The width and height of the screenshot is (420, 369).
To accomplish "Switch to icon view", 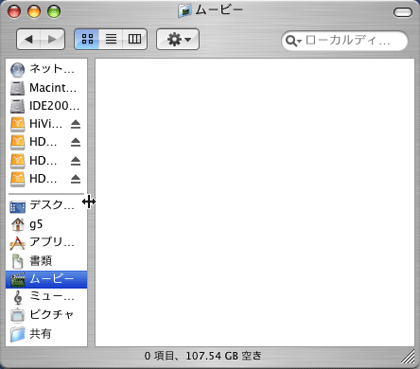I will (x=87, y=39).
